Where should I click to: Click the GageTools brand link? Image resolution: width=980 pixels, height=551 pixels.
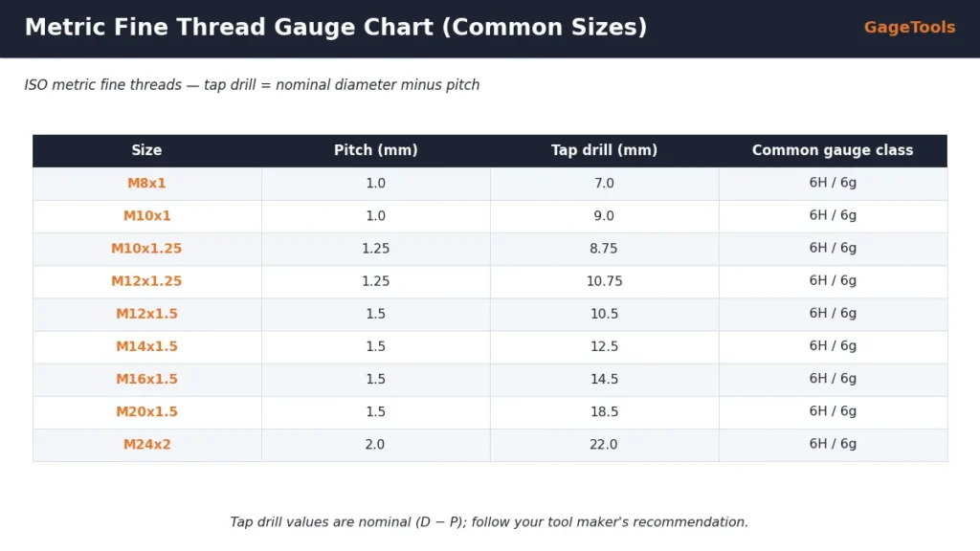coord(909,28)
